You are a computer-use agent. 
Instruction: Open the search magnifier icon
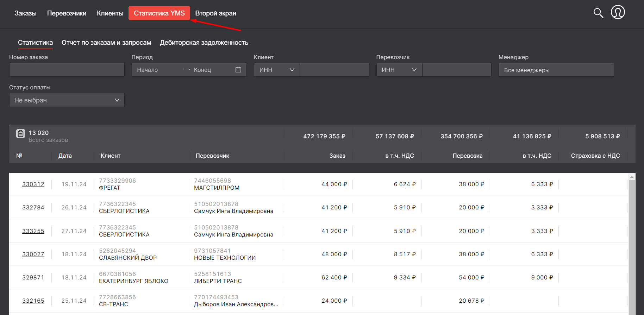tap(598, 13)
